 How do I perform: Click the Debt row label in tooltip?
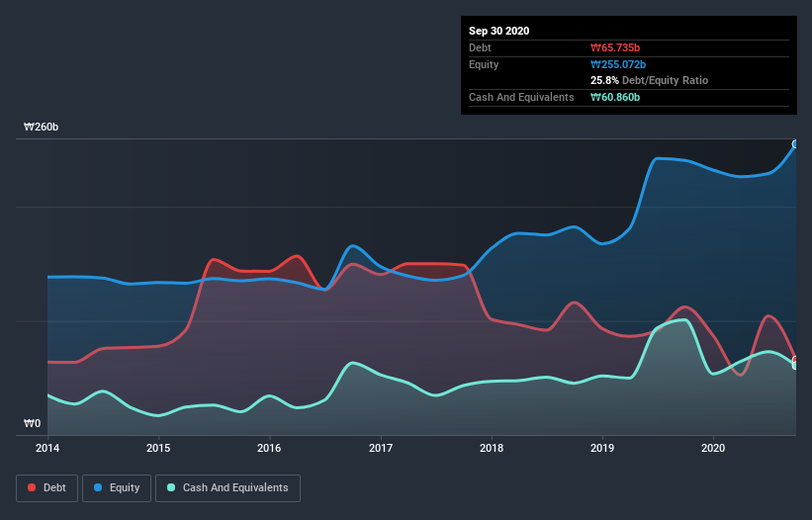tap(480, 48)
